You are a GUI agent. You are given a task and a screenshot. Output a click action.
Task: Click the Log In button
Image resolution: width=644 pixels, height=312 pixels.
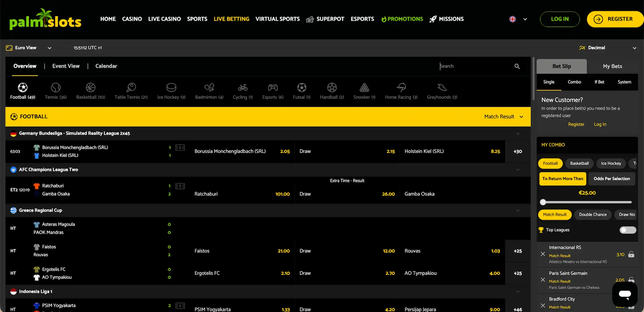tap(560, 19)
